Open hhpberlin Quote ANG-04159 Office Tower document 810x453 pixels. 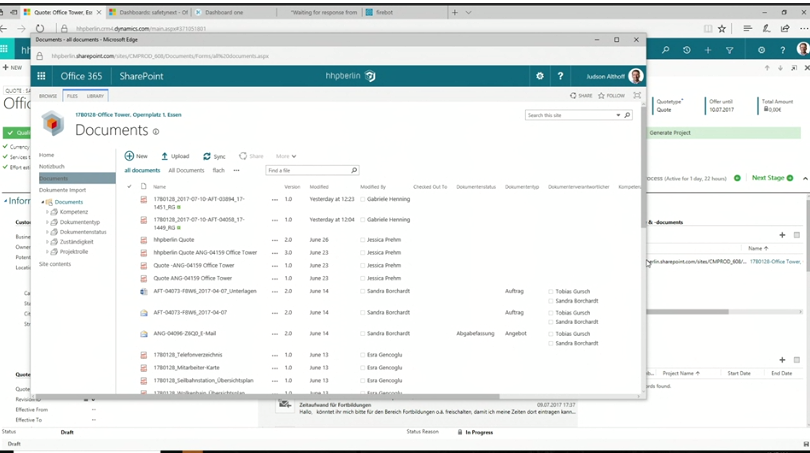pos(205,253)
